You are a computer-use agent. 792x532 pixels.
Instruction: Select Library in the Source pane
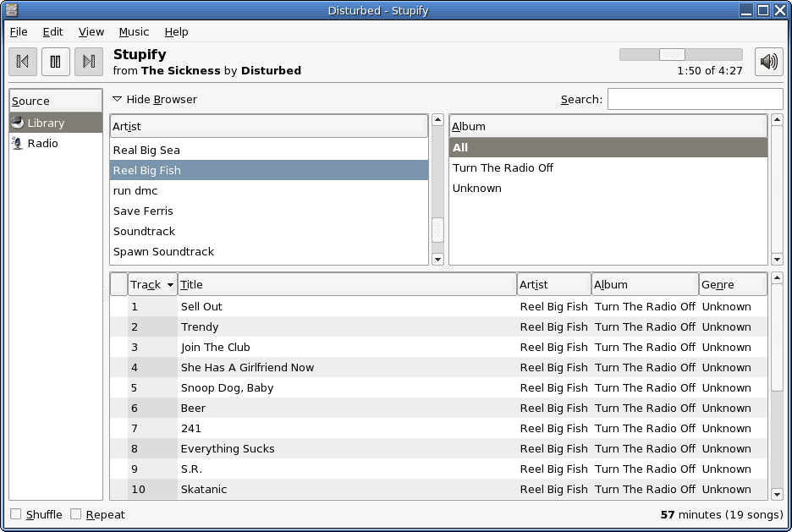click(x=56, y=123)
